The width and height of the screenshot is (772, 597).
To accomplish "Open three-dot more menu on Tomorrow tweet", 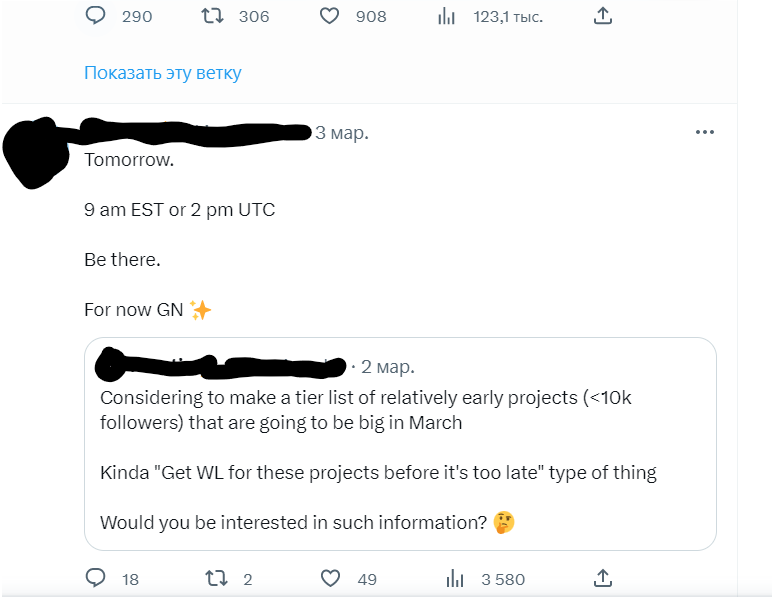I will pos(705,132).
